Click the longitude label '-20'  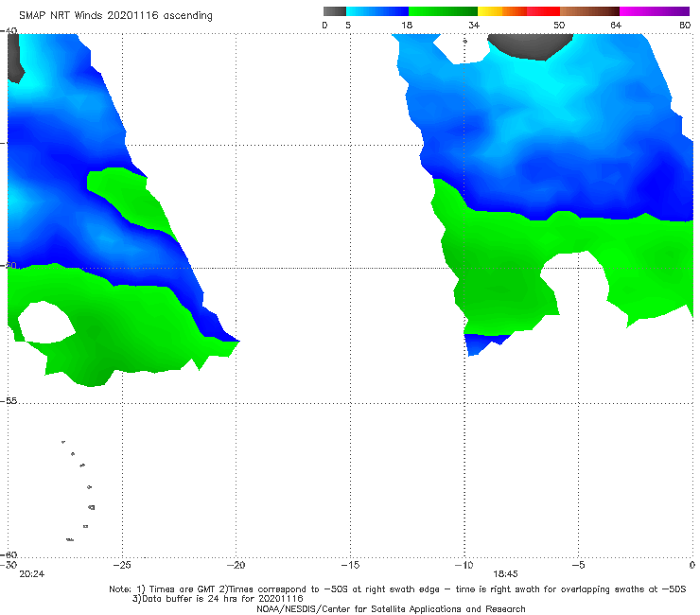click(x=236, y=565)
